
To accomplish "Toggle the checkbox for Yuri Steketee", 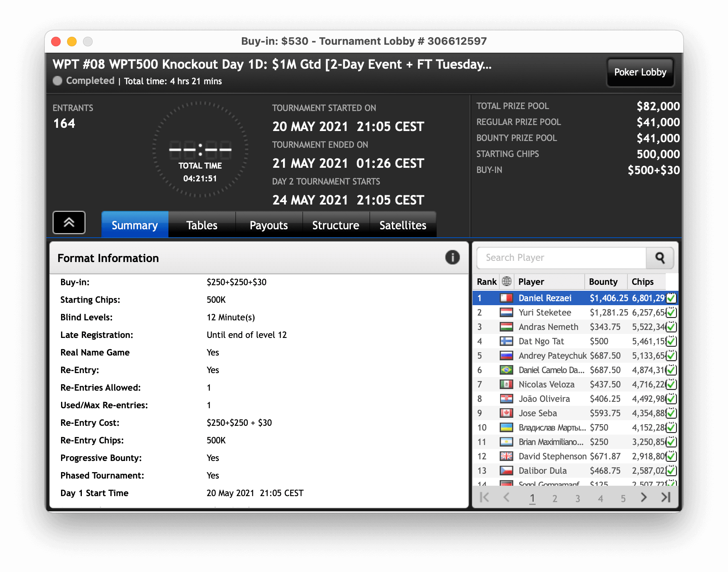I will pos(671,312).
